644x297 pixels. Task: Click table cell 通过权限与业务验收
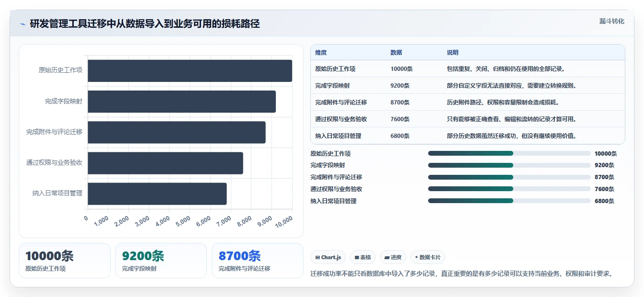pos(341,119)
